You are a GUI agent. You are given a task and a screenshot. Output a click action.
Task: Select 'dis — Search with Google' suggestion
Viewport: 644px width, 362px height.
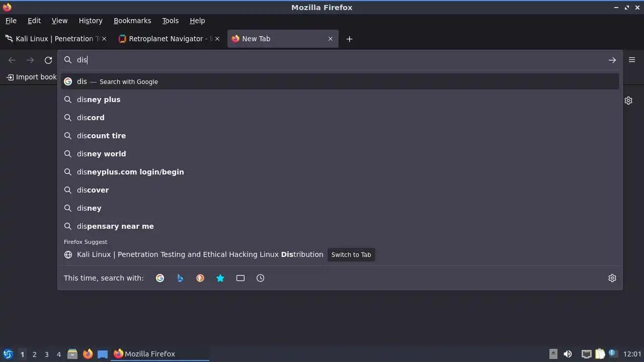(x=340, y=81)
